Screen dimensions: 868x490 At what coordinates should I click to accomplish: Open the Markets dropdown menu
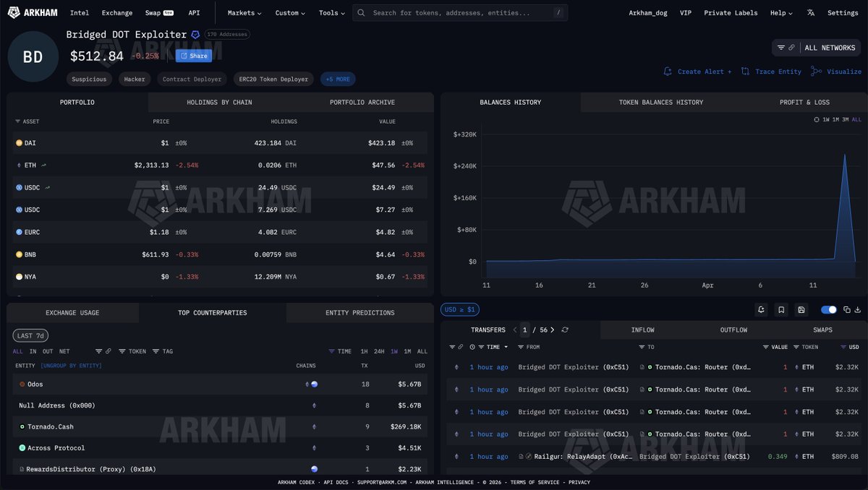point(244,13)
